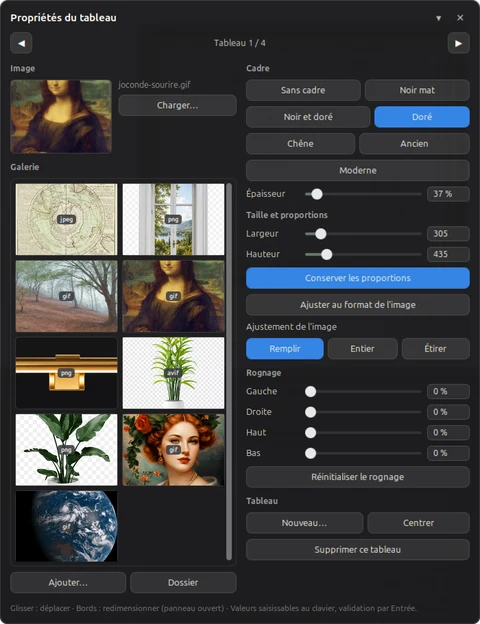Click Réinitialiser le rognage

pos(358,477)
